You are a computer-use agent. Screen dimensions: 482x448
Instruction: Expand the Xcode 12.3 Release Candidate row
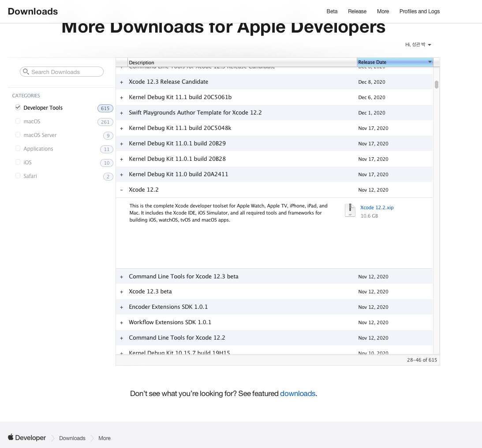pyautogui.click(x=121, y=82)
